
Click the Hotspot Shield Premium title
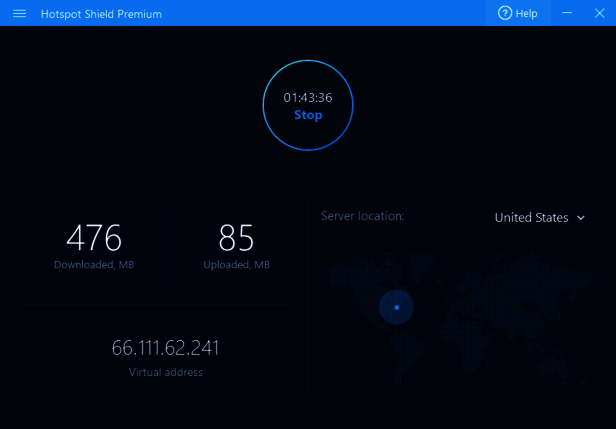tap(101, 14)
